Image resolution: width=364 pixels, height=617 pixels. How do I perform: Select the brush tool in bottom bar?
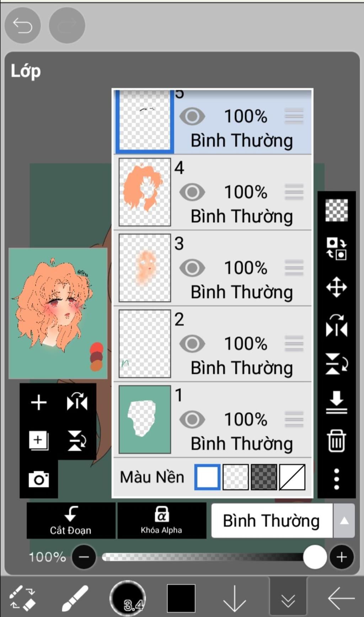(75, 598)
